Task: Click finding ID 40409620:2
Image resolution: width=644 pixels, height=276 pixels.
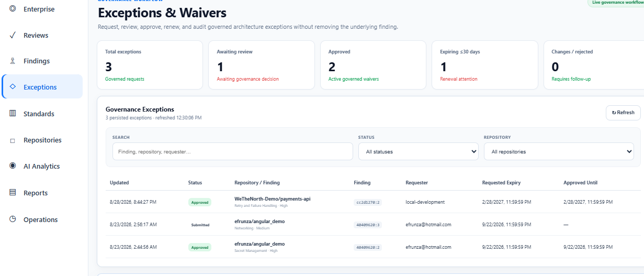Action: pos(368,247)
